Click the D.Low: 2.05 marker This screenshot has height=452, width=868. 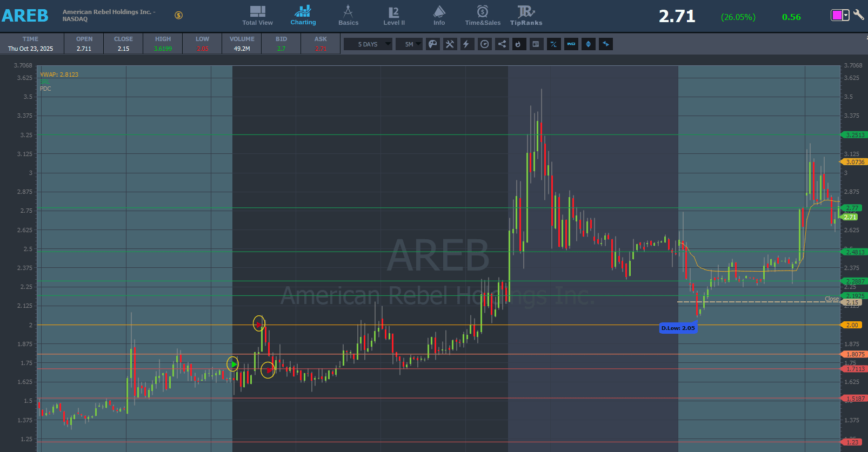point(678,328)
